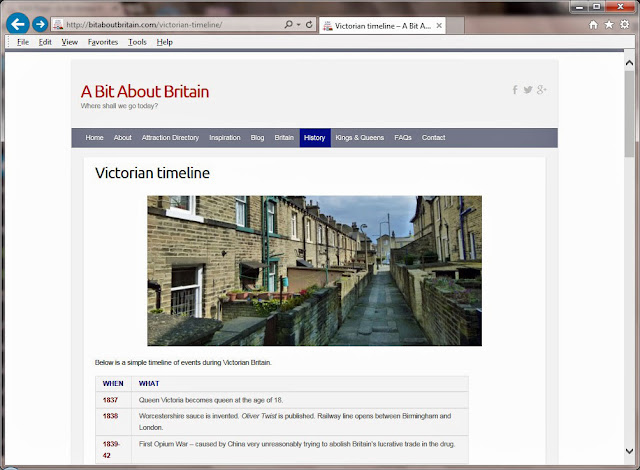Open the site's Facebook icon
The height and width of the screenshot is (470, 640).
pyautogui.click(x=515, y=90)
